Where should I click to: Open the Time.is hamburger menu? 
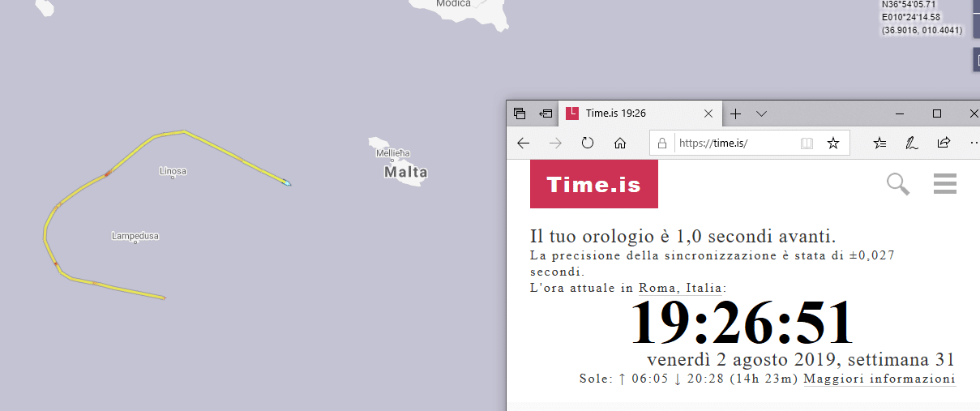pos(945,184)
